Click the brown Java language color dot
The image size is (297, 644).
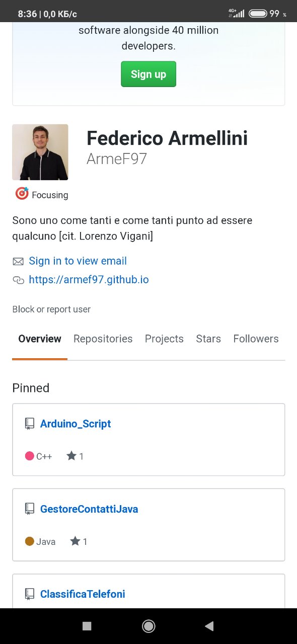(30, 541)
